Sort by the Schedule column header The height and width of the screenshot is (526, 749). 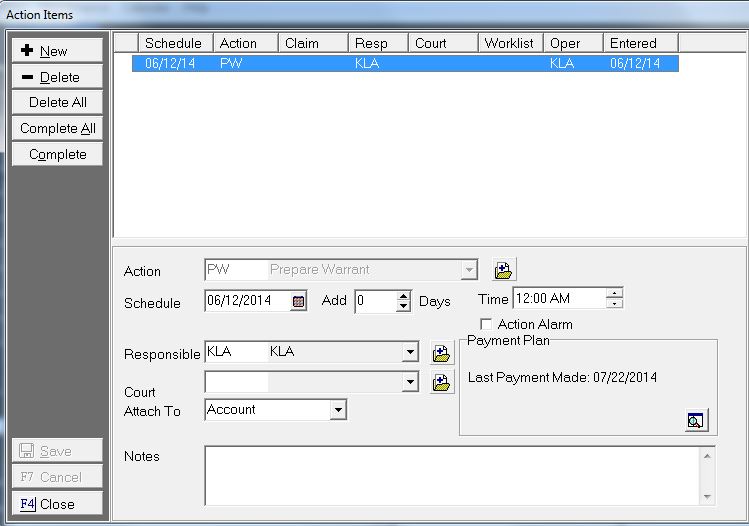(x=173, y=43)
